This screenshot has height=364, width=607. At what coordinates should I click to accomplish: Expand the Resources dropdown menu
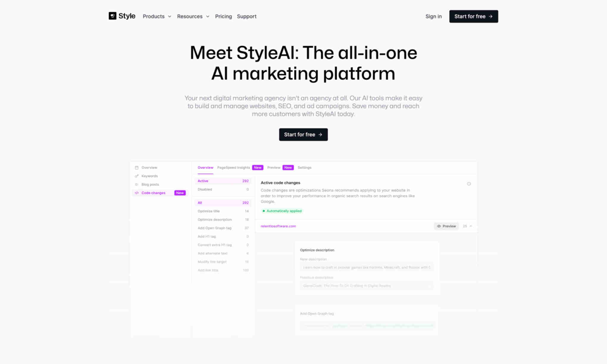[x=193, y=16]
